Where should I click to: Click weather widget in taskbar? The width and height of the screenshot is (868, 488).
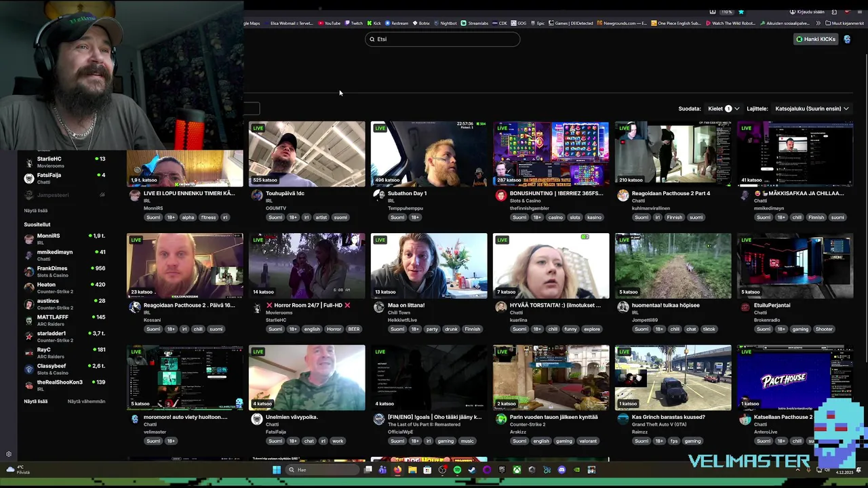coord(18,470)
